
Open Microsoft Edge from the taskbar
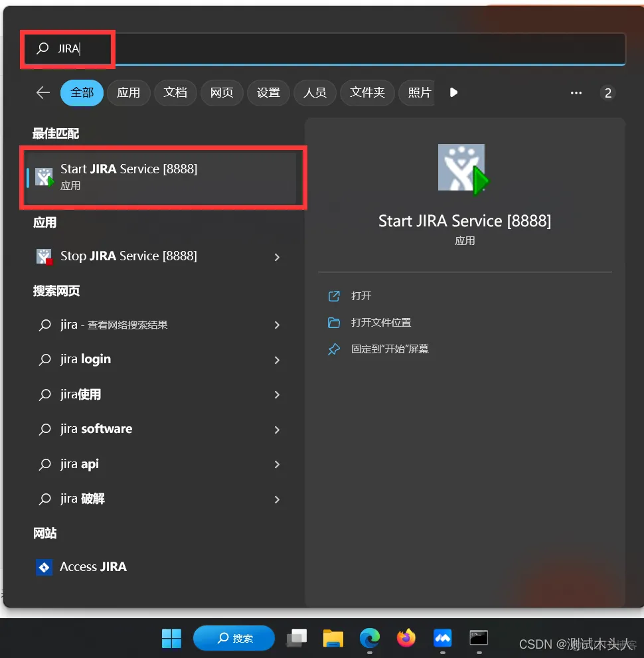[370, 638]
